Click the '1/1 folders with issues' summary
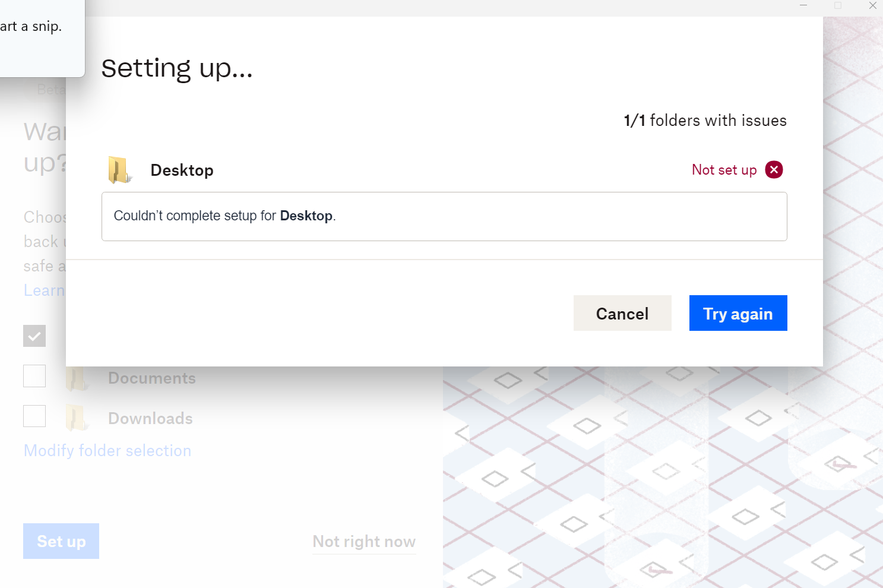The height and width of the screenshot is (588, 883). pyautogui.click(x=705, y=120)
